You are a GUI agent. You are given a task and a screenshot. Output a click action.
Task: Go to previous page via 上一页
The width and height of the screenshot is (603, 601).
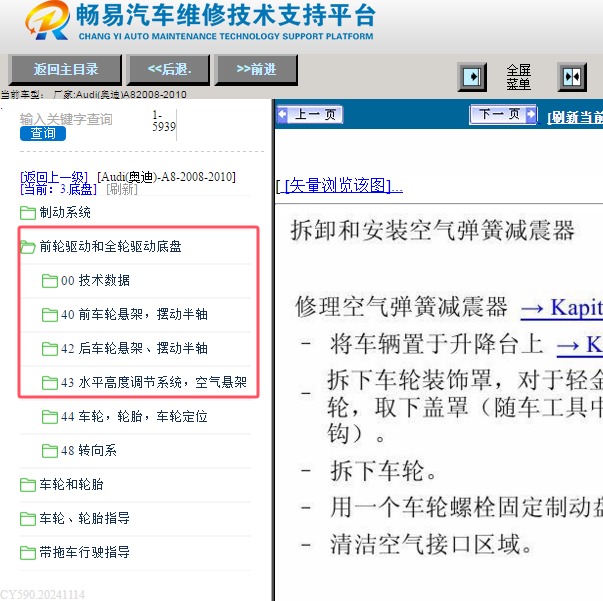[x=310, y=115]
